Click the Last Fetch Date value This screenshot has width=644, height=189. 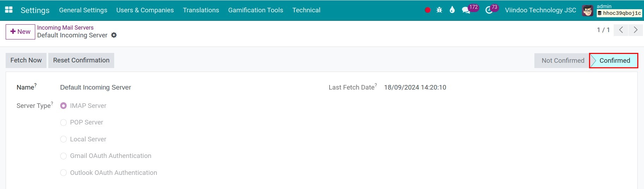[415, 87]
